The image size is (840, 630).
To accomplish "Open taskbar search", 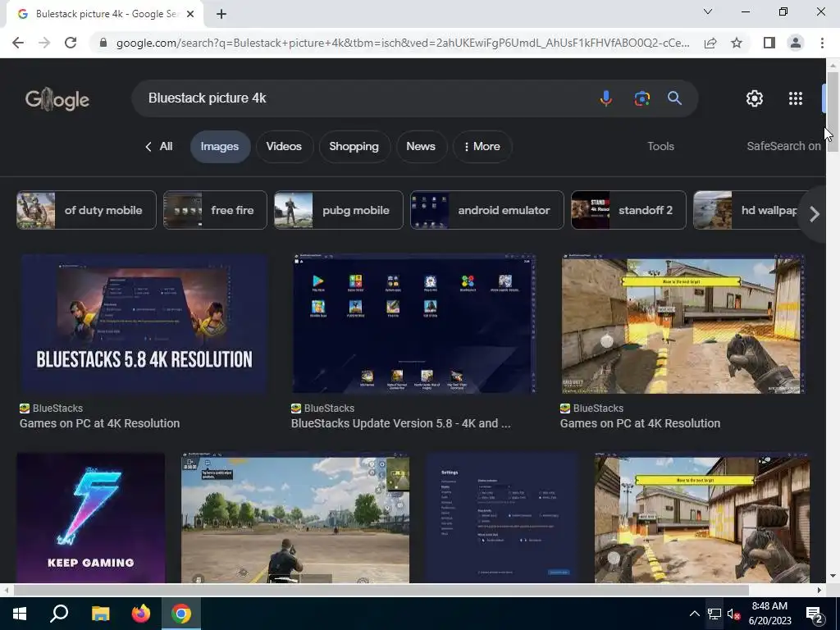I will (59, 614).
